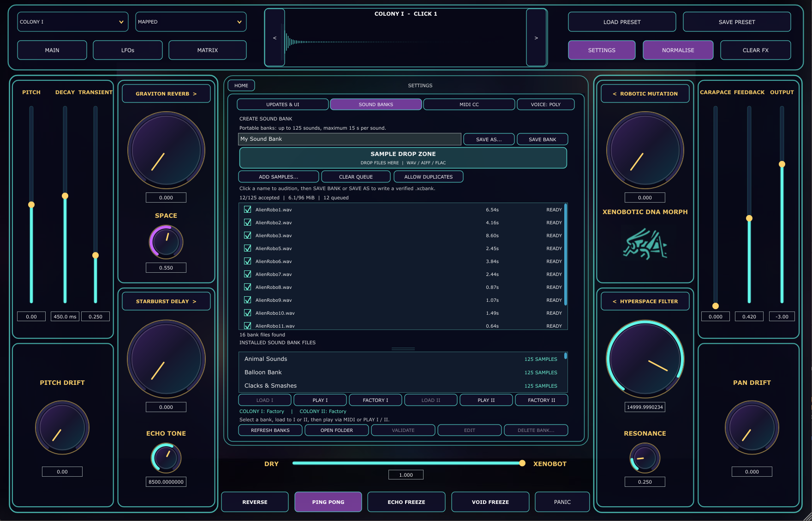This screenshot has width=812, height=521.
Task: Adjust the Space knob
Action: pos(166,242)
